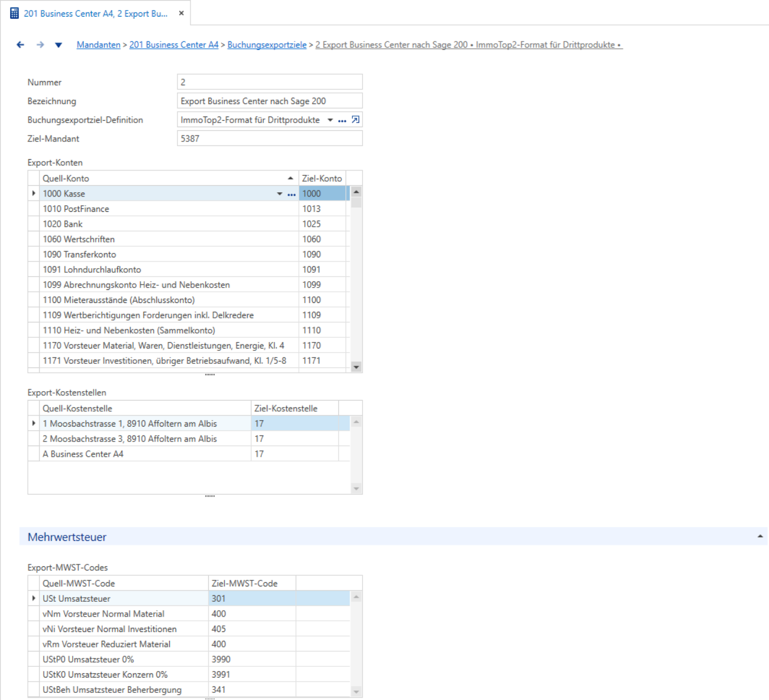769x700 pixels.
Task: Select the 1010 PostFinance row
Action: click(x=189, y=209)
